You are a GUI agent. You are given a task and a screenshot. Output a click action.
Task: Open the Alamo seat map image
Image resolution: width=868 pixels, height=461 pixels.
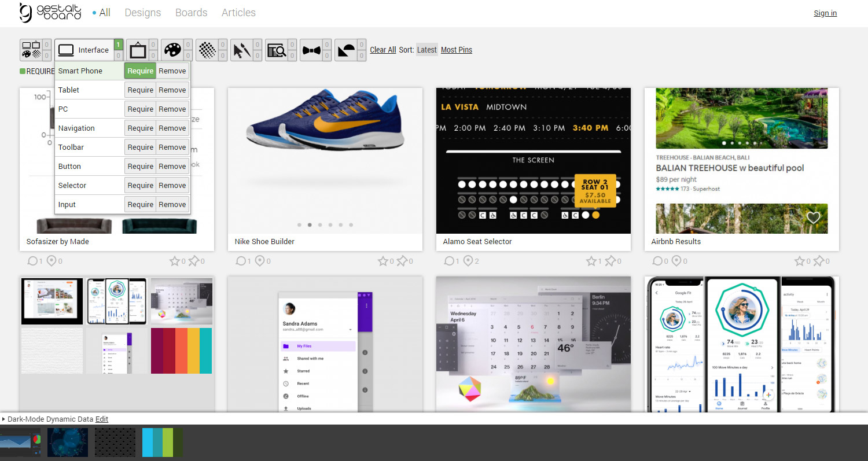(534, 161)
